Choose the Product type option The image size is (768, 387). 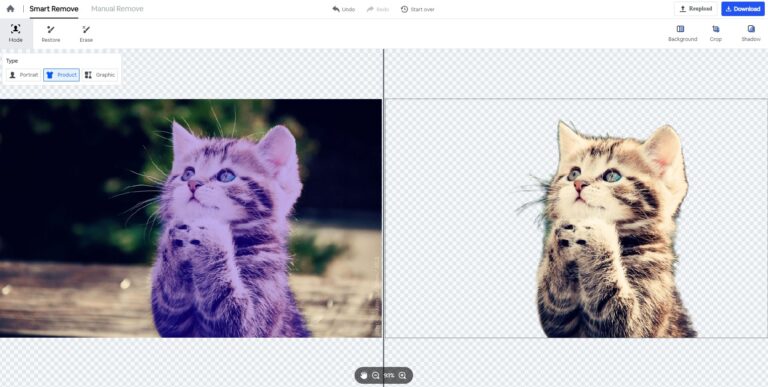pyautogui.click(x=61, y=75)
